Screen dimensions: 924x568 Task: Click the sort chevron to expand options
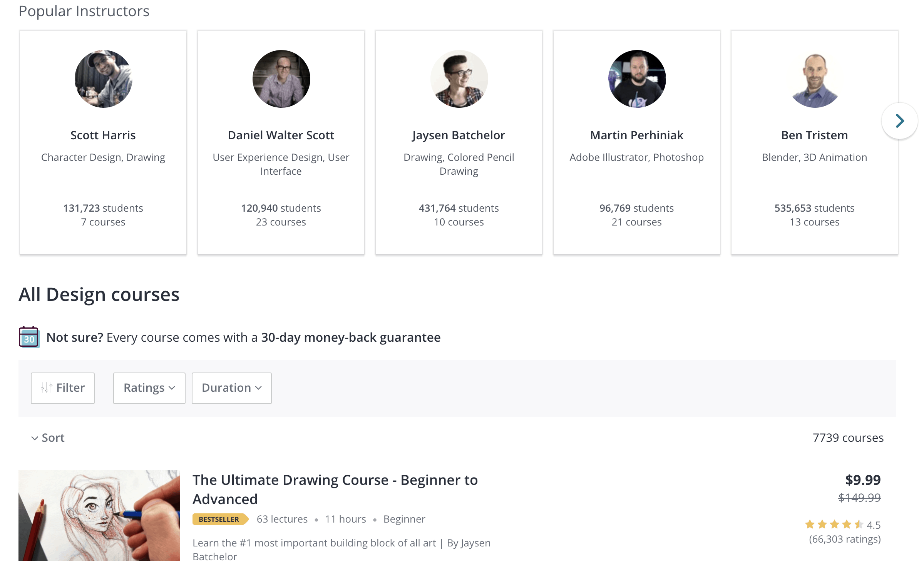34,438
